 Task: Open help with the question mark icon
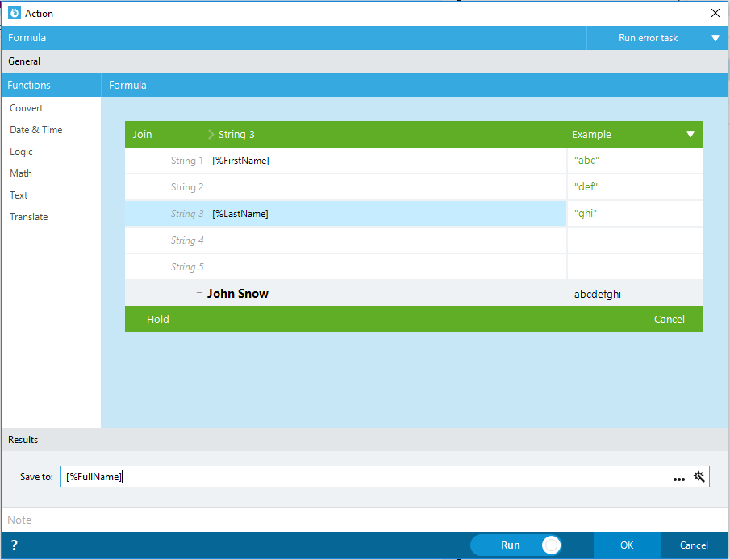(14, 545)
